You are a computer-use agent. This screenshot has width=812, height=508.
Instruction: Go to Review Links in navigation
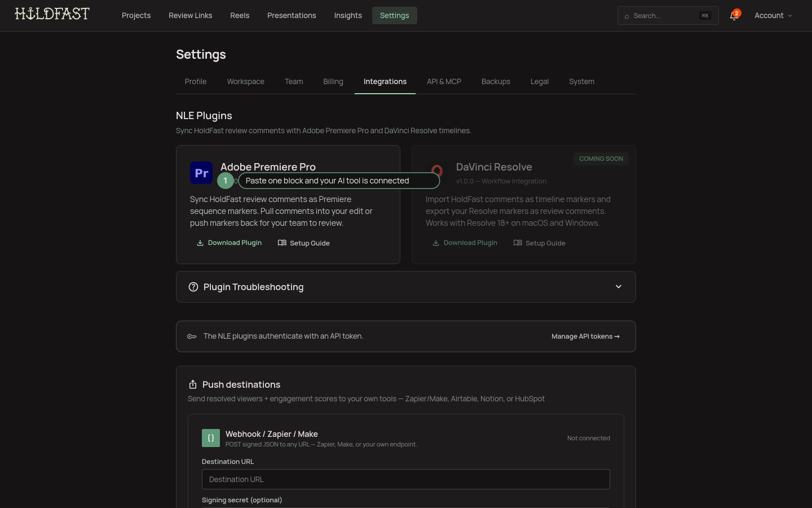(x=190, y=15)
